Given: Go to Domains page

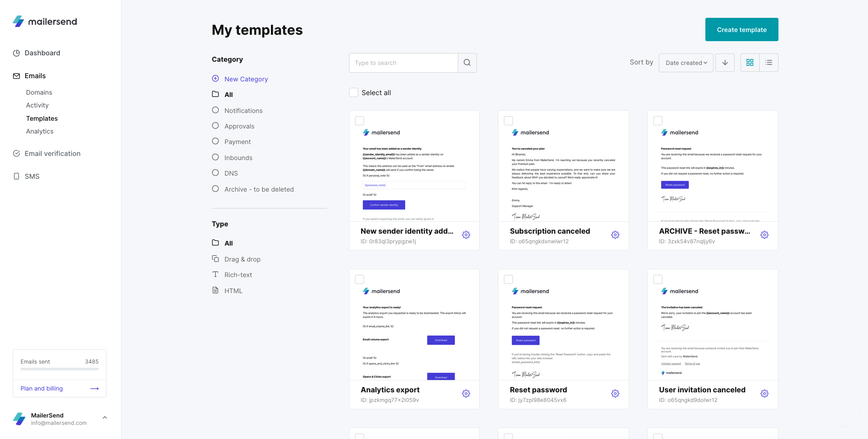Looking at the screenshot, I should click(39, 92).
